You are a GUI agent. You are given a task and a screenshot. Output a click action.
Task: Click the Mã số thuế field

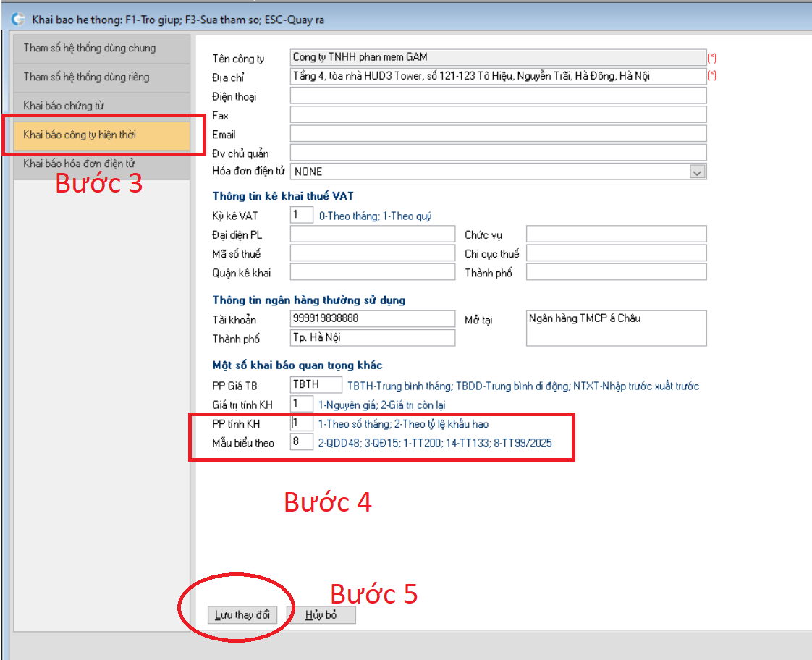(372, 253)
